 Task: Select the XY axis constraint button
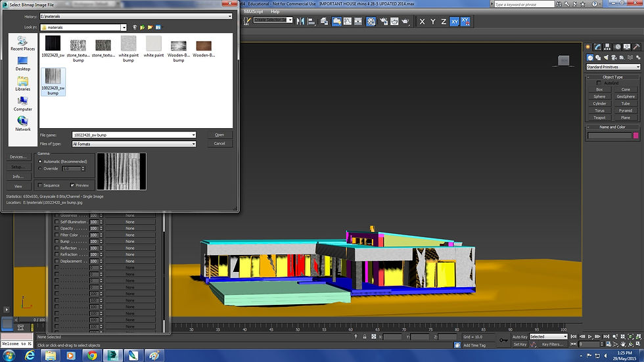454,22
